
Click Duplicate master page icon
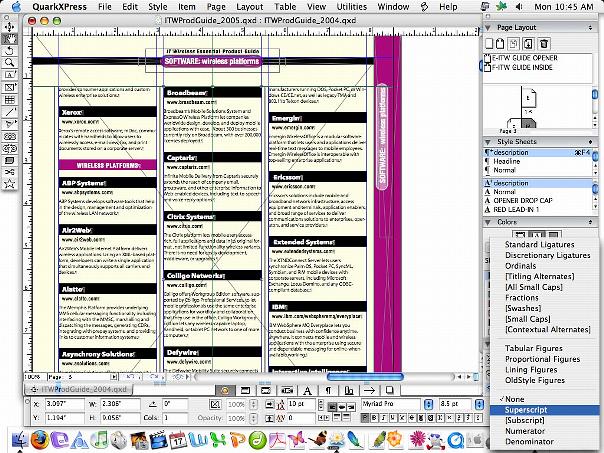tap(513, 44)
